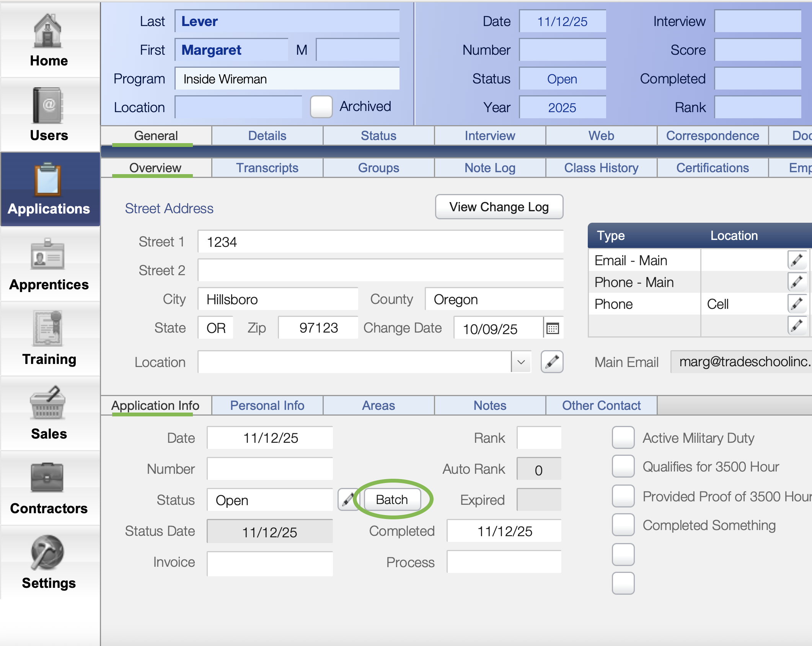Edit the blank contact row pencil
Image resolution: width=812 pixels, height=646 pixels.
click(x=797, y=326)
